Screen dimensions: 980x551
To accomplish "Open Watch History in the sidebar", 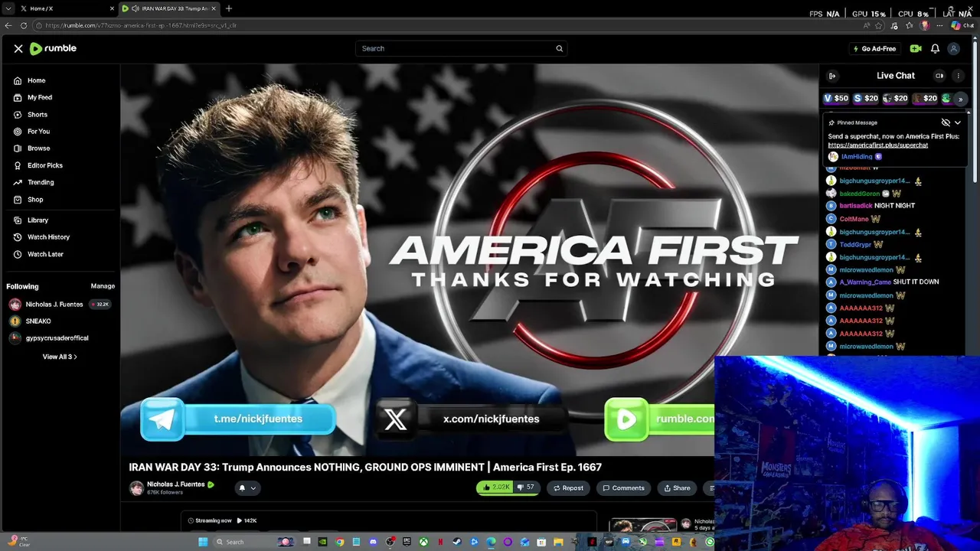I will [x=48, y=237].
